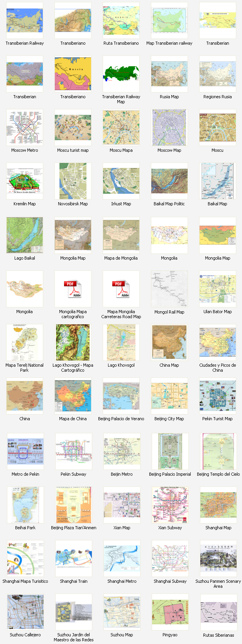Open the green Transiberian Railway Map image
This screenshot has width=242, height=644.
pyautogui.click(x=121, y=74)
